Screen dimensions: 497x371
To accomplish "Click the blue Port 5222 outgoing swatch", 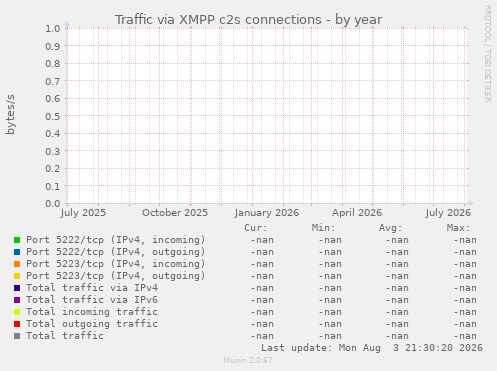I will [x=17, y=252].
